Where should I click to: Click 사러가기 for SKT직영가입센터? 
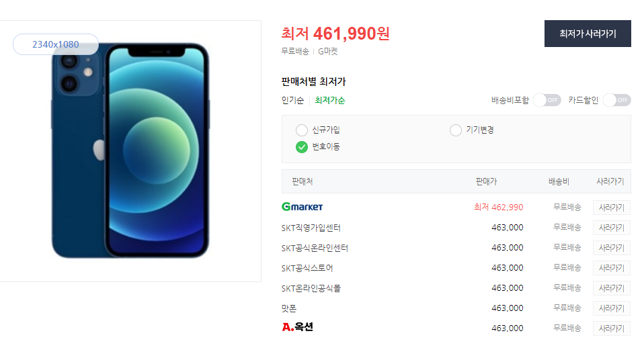pyautogui.click(x=612, y=228)
